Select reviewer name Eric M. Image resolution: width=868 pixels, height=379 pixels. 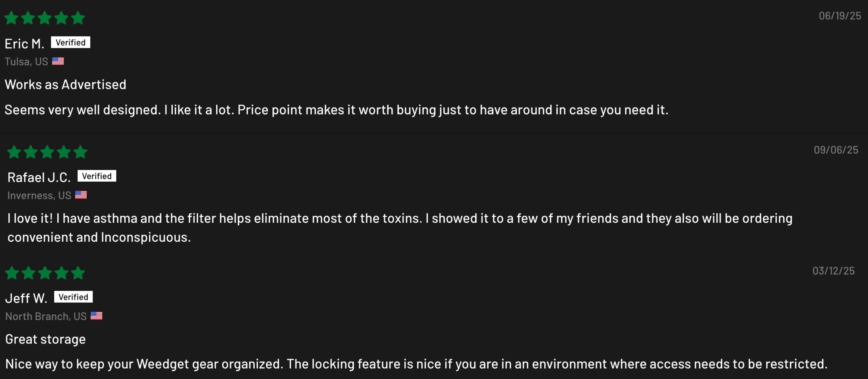[x=24, y=44]
